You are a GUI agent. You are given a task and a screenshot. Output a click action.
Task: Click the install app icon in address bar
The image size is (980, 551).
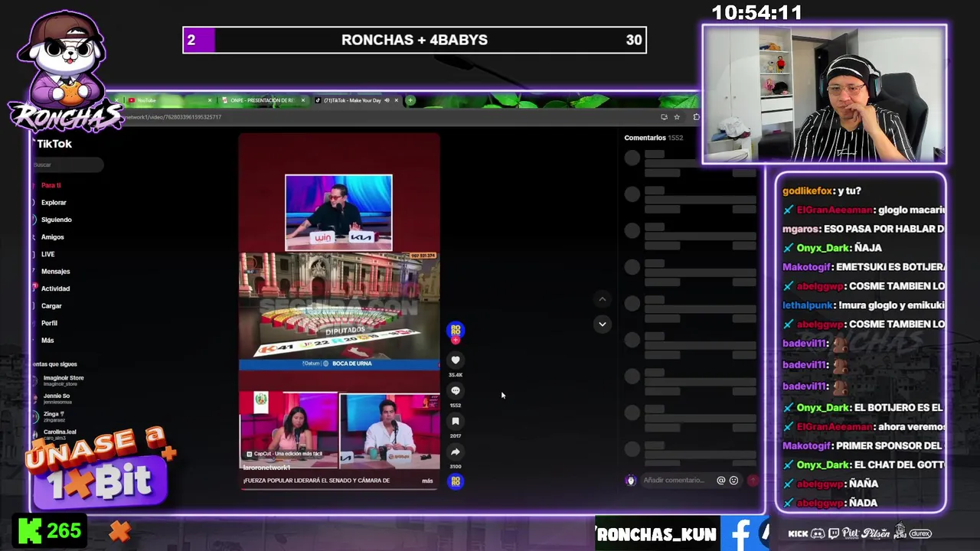coord(664,117)
